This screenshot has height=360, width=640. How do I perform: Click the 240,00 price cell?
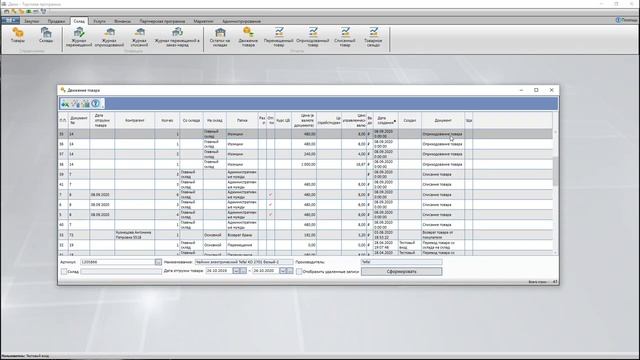[x=304, y=154]
